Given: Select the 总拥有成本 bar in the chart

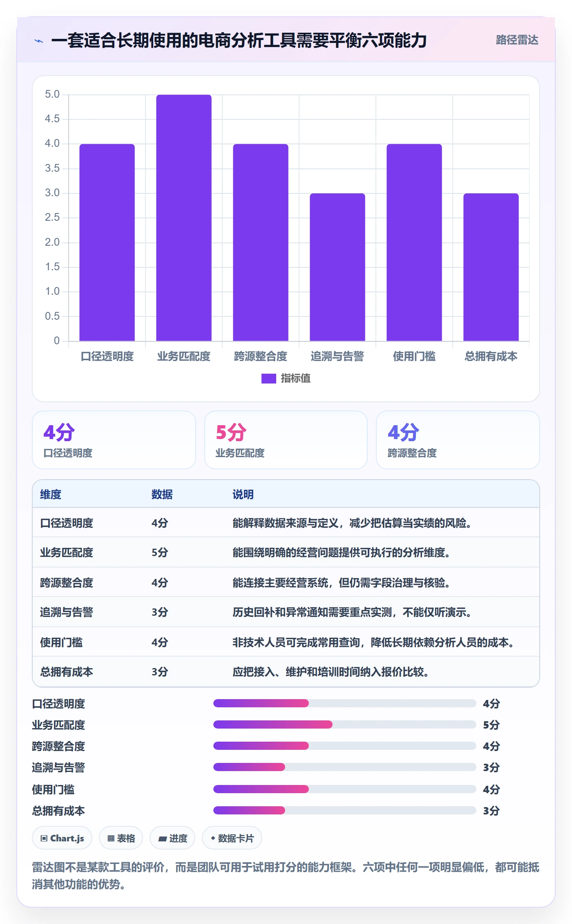Looking at the screenshot, I should tap(491, 267).
